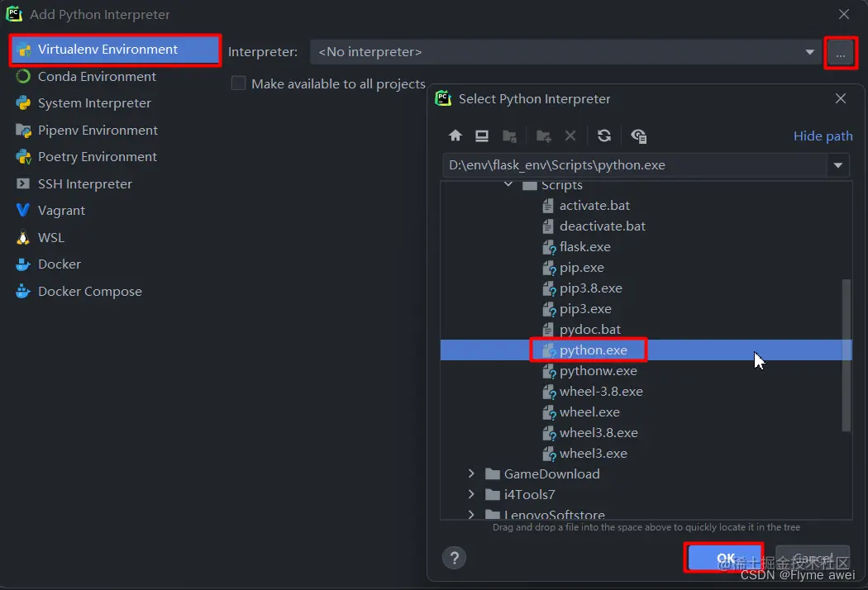
Task: Expand the i4Tools7 folder
Action: point(471,494)
